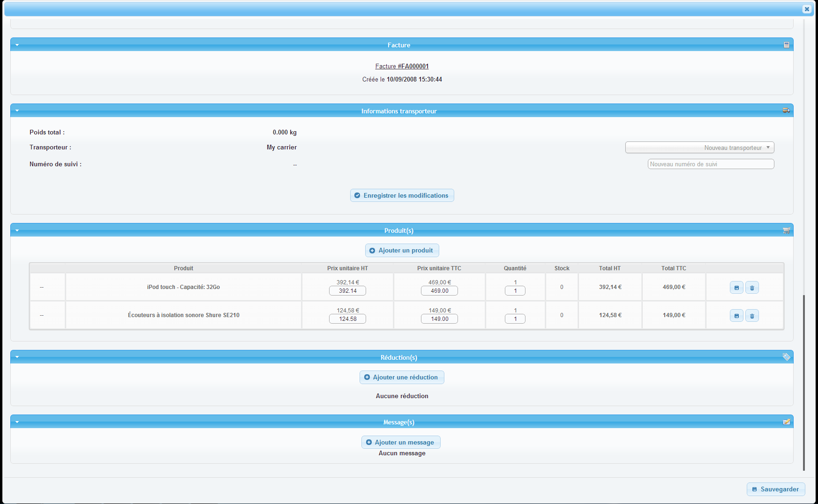The image size is (818, 504).
Task: Click the Quantité column header
Action: [x=515, y=268]
